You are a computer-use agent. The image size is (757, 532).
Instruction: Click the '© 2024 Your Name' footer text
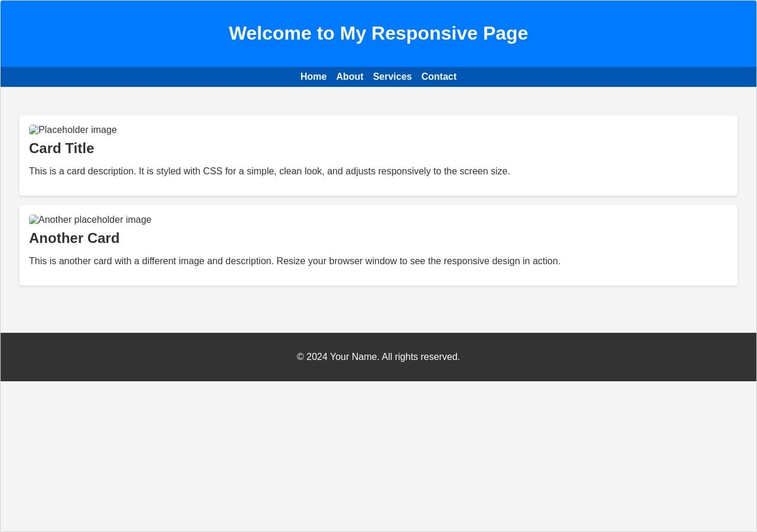(x=378, y=356)
